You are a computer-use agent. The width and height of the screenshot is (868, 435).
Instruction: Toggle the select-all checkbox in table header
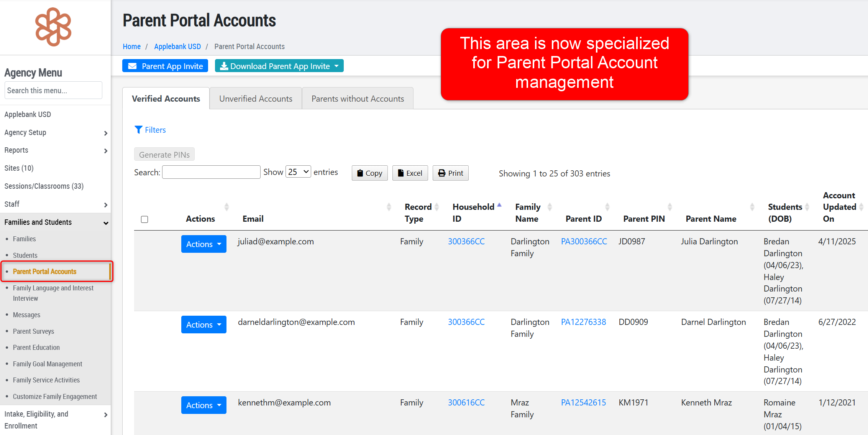tap(144, 219)
